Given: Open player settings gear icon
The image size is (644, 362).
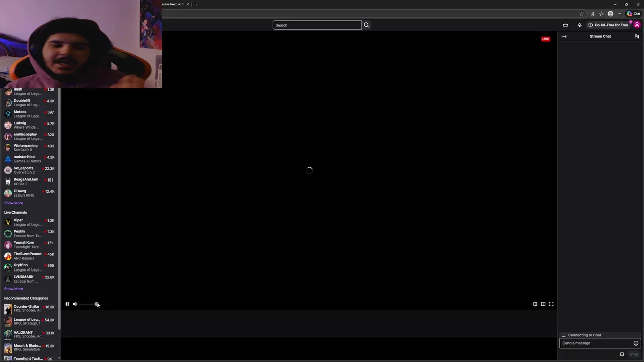Looking at the screenshot, I should coord(535,304).
